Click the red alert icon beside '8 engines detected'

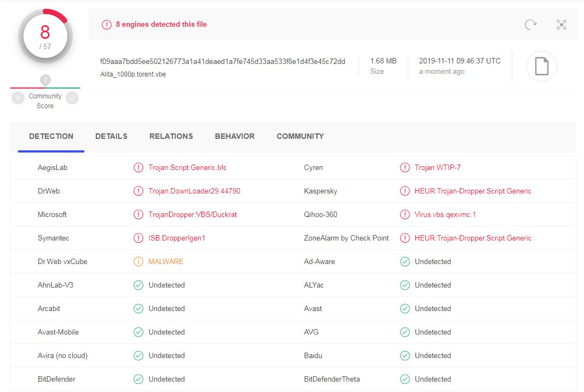107,25
